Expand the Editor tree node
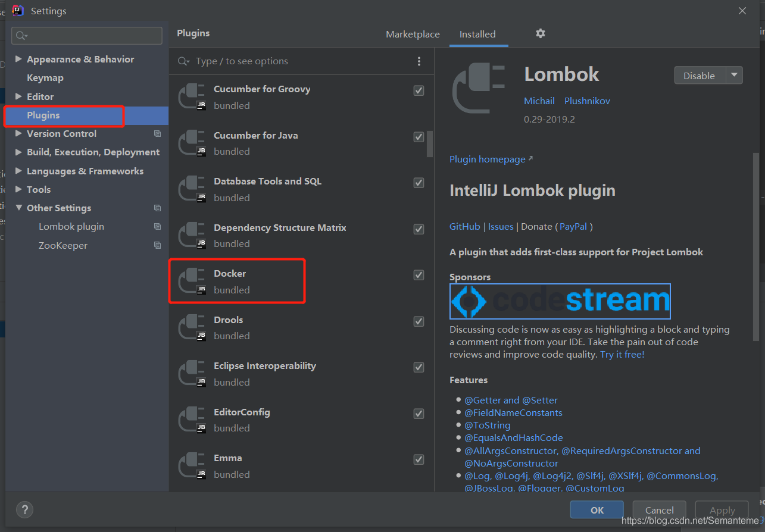 18,96
